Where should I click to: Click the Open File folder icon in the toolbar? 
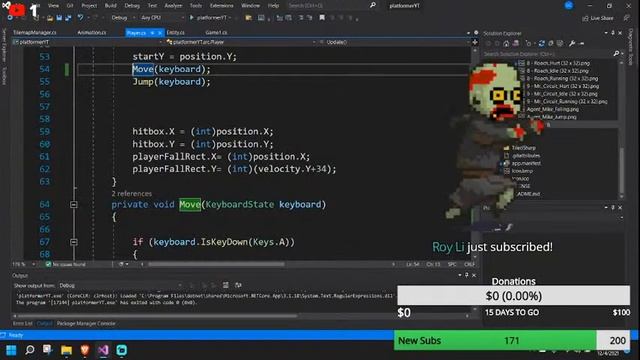point(50,18)
